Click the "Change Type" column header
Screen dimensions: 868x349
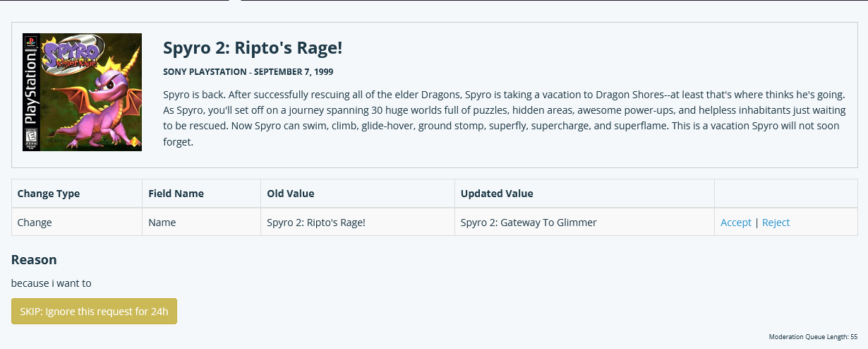click(77, 194)
